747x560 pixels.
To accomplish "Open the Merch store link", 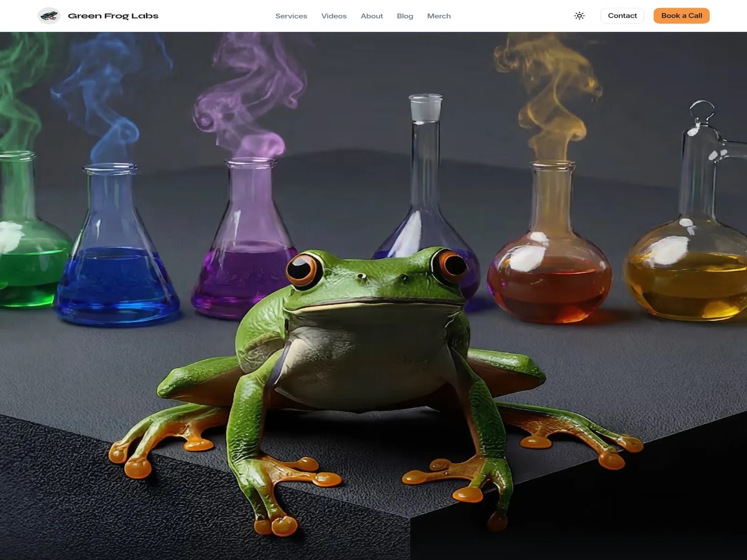I will [439, 16].
